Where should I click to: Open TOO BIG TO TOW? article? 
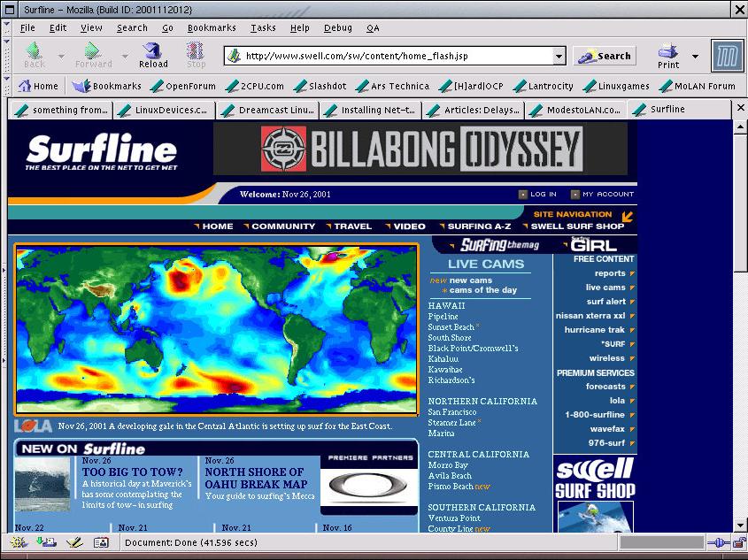132,472
